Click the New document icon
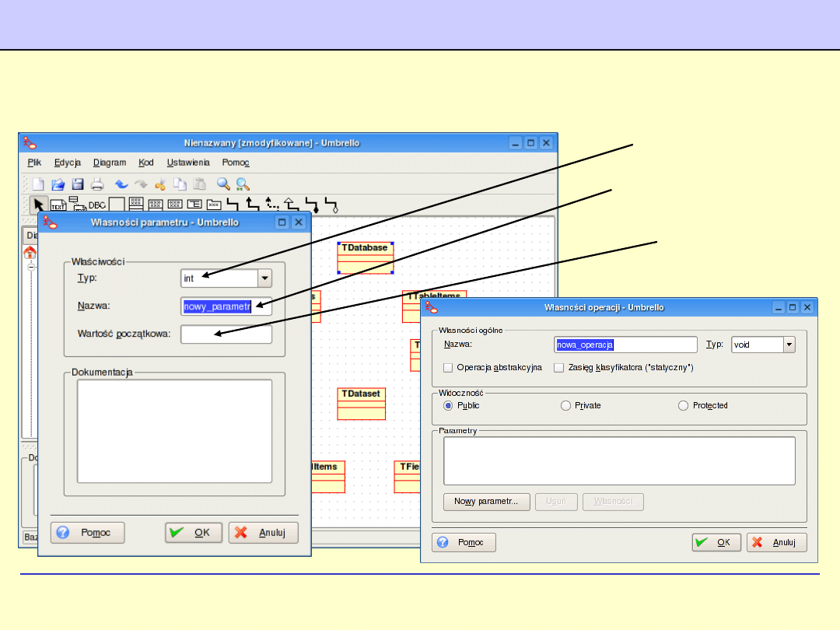Image resolution: width=840 pixels, height=630 pixels. coord(38,184)
